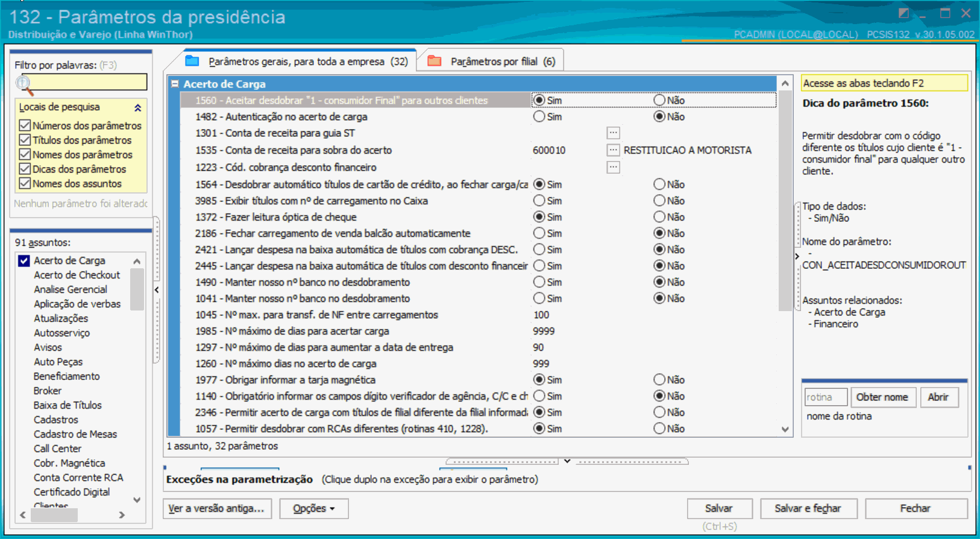
Task: Select 'Baixa de Títulos' subject
Action: click(68, 405)
